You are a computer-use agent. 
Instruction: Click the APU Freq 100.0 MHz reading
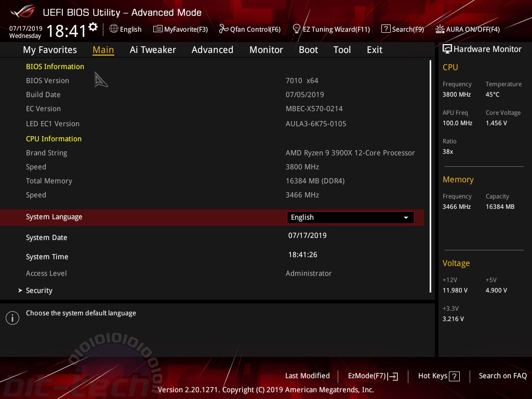point(457,123)
